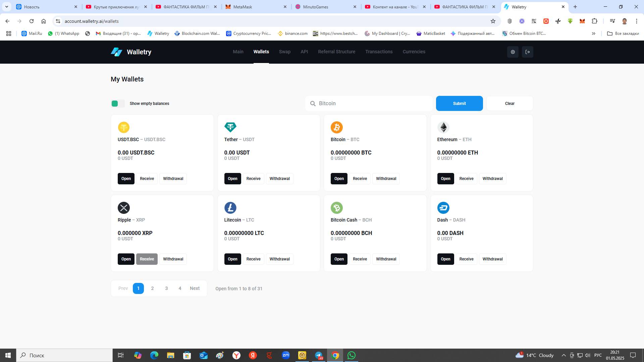
Task: Open the Swap navigation tab
Action: [x=284, y=52]
